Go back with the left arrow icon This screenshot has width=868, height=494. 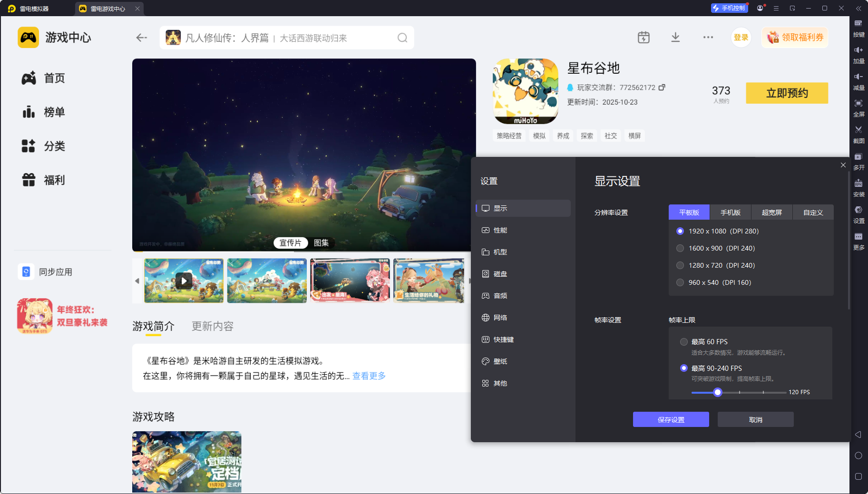coord(141,38)
